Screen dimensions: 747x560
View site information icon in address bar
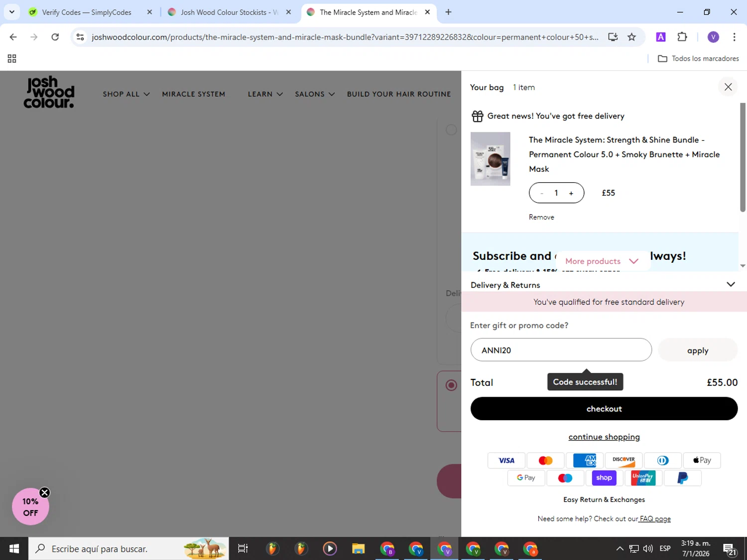[x=80, y=37]
